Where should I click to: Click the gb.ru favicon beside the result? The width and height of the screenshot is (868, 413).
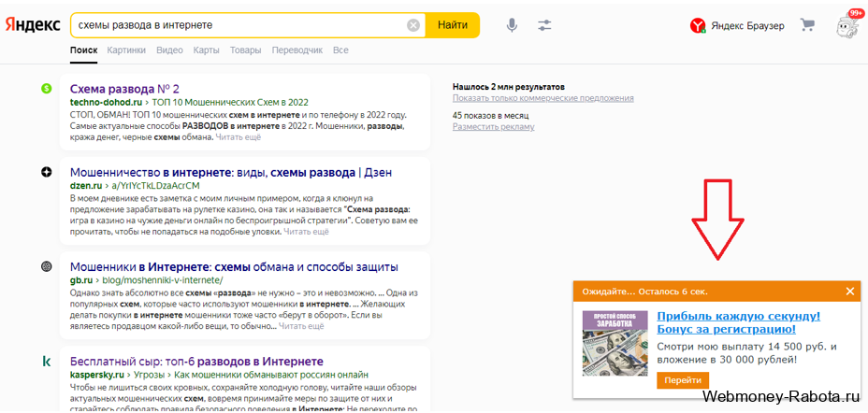pyautogui.click(x=47, y=266)
